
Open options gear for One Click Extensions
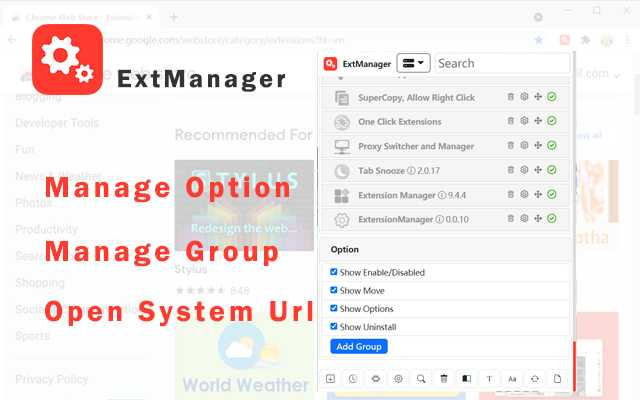tap(524, 121)
